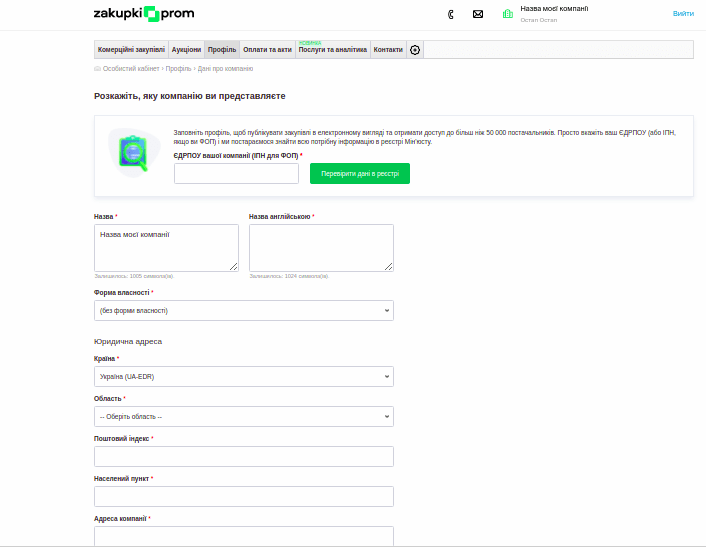Open the Оплати та акти tab
The height and width of the screenshot is (547, 706).
[x=268, y=50]
